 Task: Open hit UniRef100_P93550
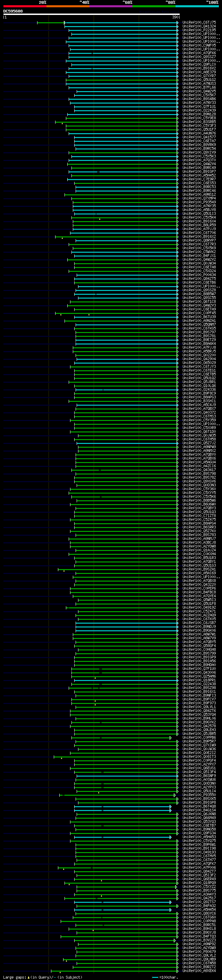tap(199, 795)
